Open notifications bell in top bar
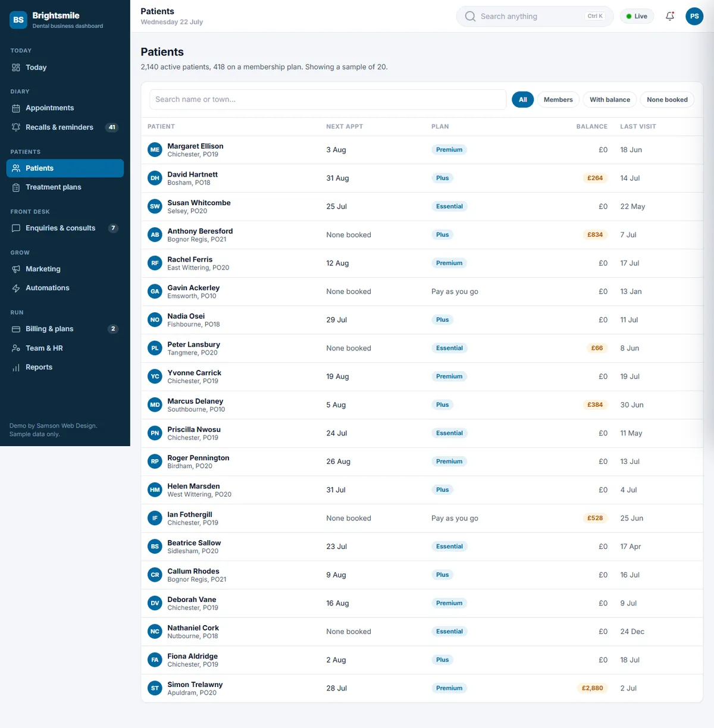 (670, 16)
